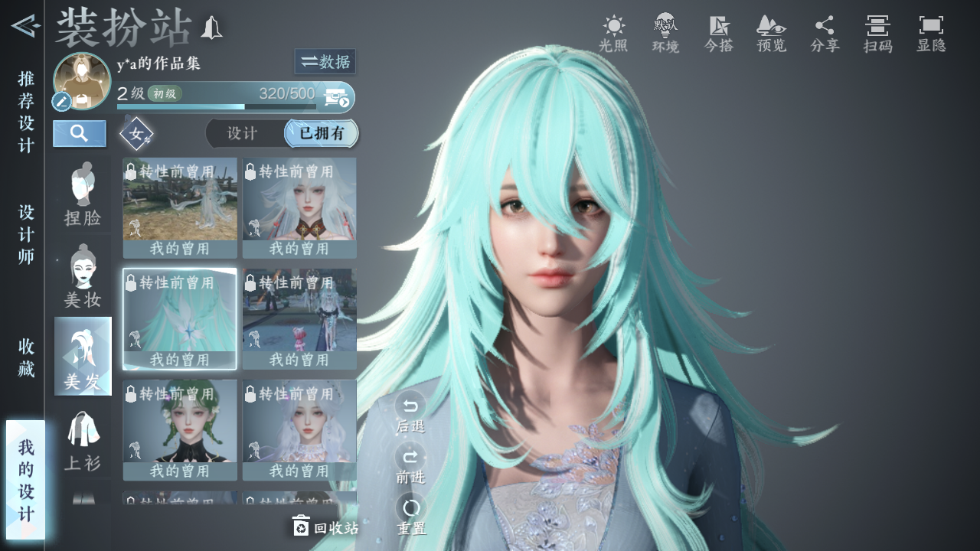This screenshot has height=551, width=980.
Task: Open the user avatar portrait
Action: coord(83,80)
